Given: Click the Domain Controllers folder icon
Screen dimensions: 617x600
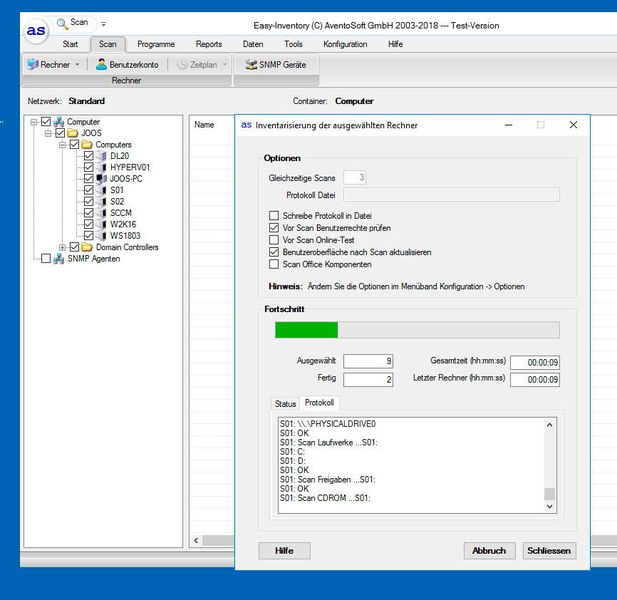Looking at the screenshot, I should point(87,247).
